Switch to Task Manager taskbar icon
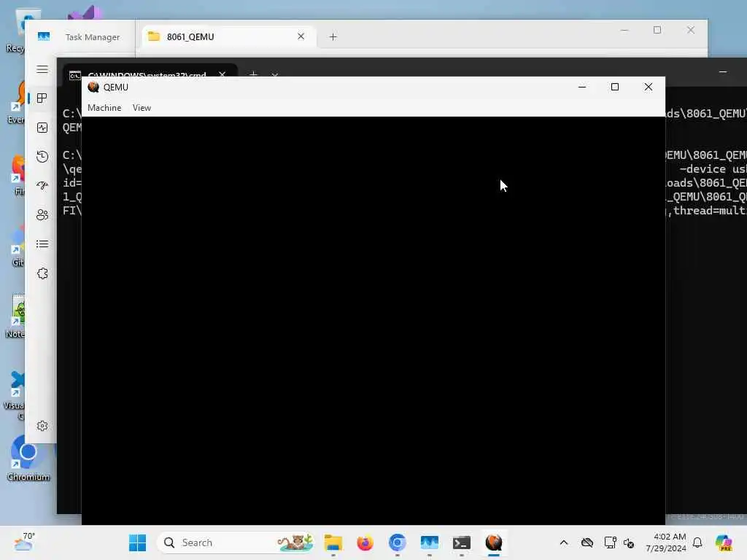Viewport: 747px width, 560px height. [x=429, y=542]
